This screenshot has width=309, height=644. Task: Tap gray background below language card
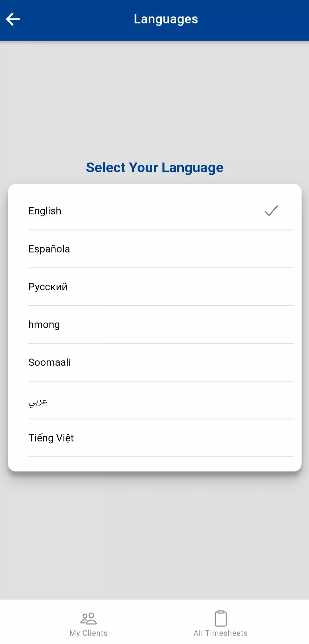pos(154,535)
